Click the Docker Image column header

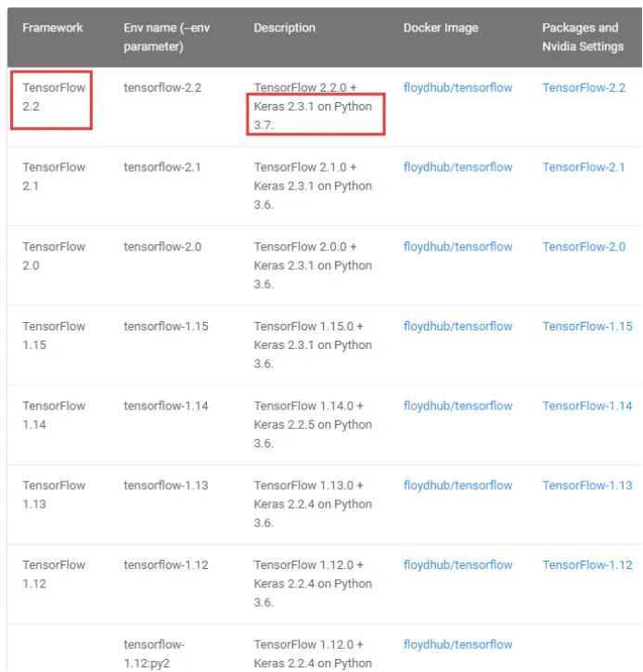click(441, 28)
